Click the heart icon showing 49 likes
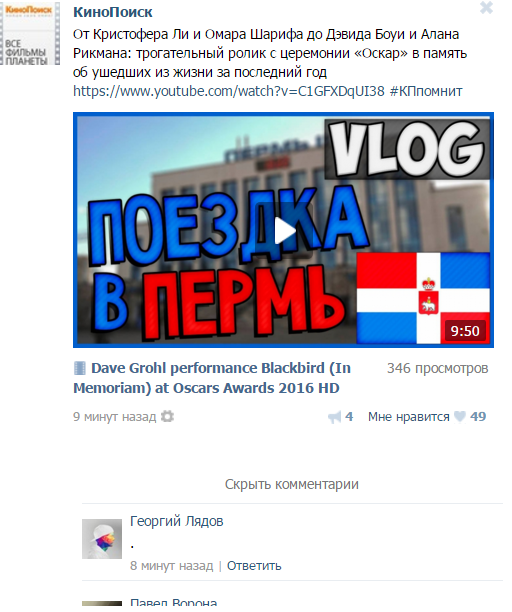Screen dimensions: 512x612 point(460,417)
